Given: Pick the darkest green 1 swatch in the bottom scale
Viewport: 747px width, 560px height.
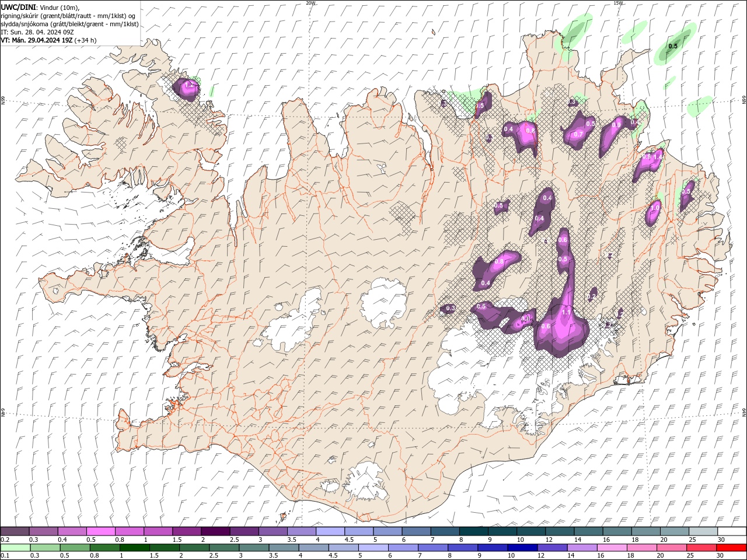Looking at the screenshot, I should (135, 548).
